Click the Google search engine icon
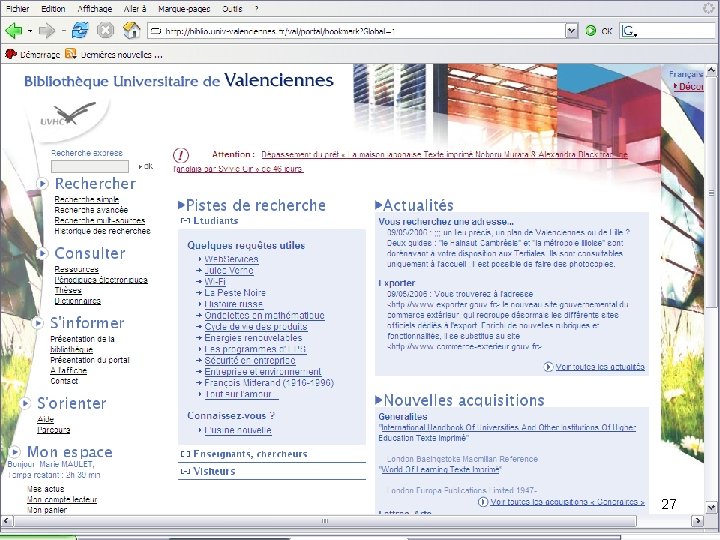The height and width of the screenshot is (540, 720). 629,31
